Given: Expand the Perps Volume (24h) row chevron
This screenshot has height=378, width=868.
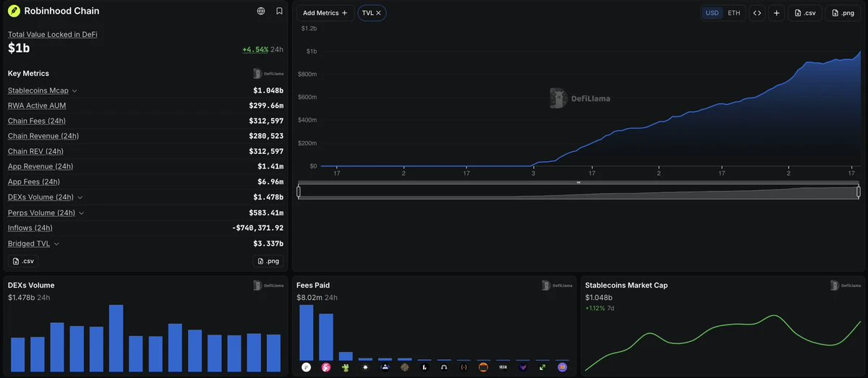Looking at the screenshot, I should click(81, 213).
